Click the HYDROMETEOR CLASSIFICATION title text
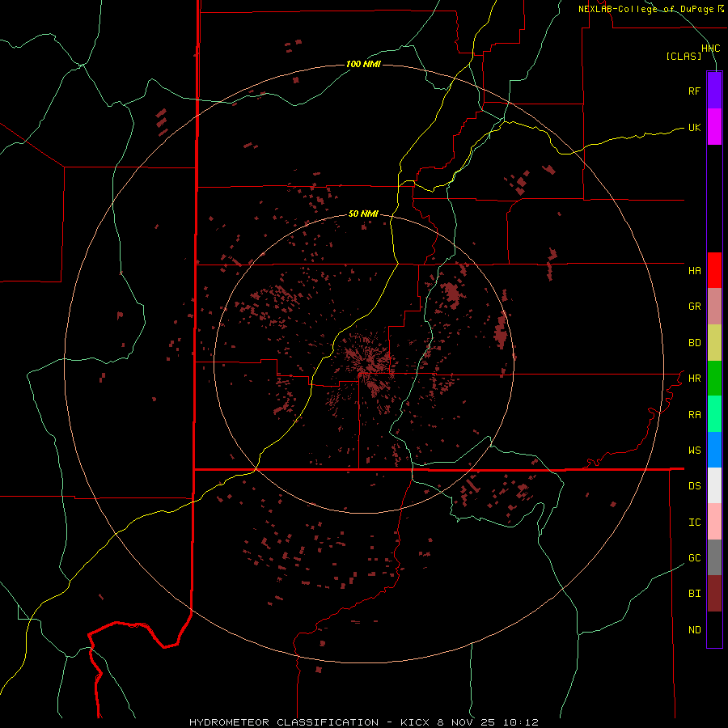The width and height of the screenshot is (728, 728). pos(284,722)
